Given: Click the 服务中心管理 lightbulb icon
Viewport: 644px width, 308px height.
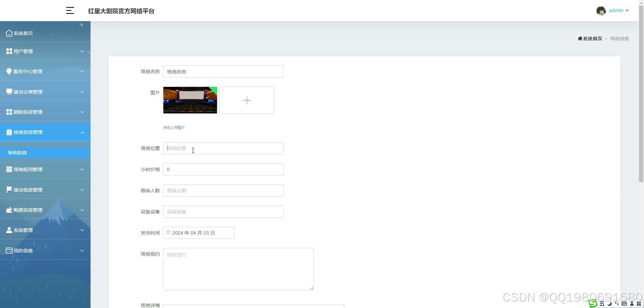Looking at the screenshot, I should pyautogui.click(x=9, y=71).
